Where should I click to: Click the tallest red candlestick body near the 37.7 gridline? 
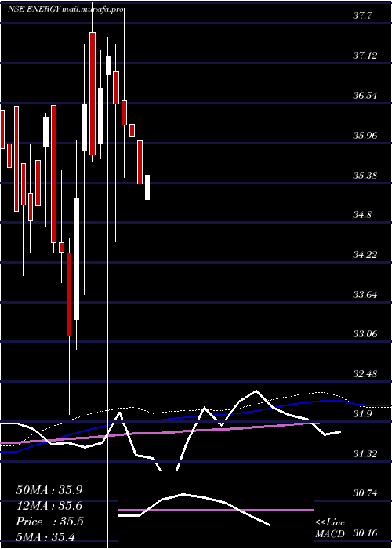[93, 93]
